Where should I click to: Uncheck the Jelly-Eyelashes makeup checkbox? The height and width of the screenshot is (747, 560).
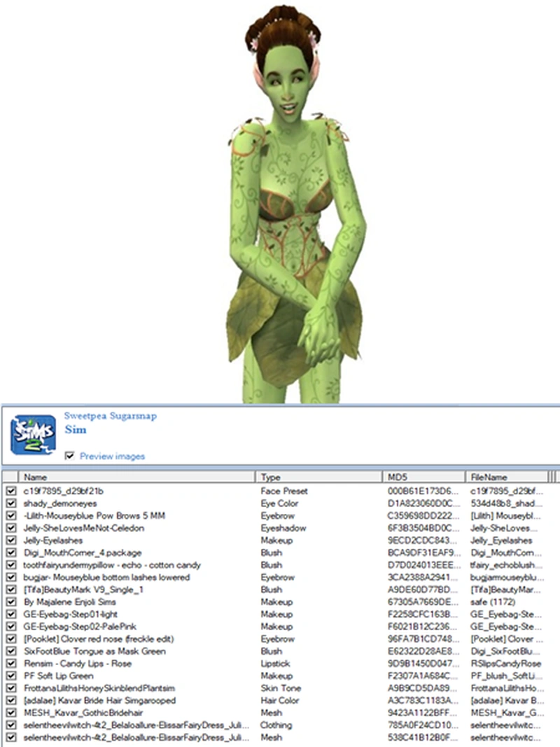pos(10,540)
